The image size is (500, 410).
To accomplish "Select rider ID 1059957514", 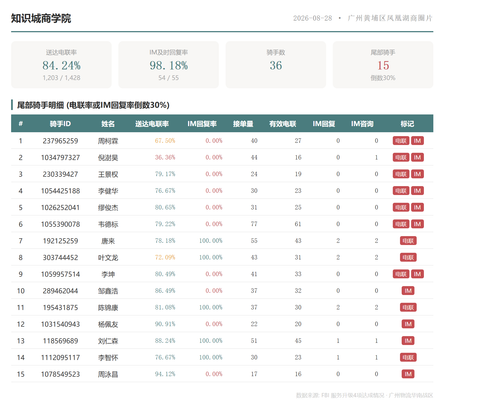I will pos(60,274).
